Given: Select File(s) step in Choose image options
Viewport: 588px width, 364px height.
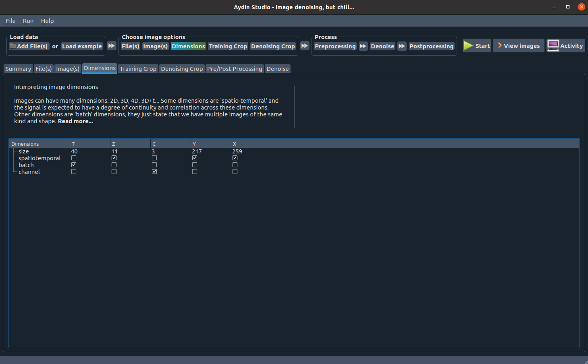Looking at the screenshot, I should point(131,46).
